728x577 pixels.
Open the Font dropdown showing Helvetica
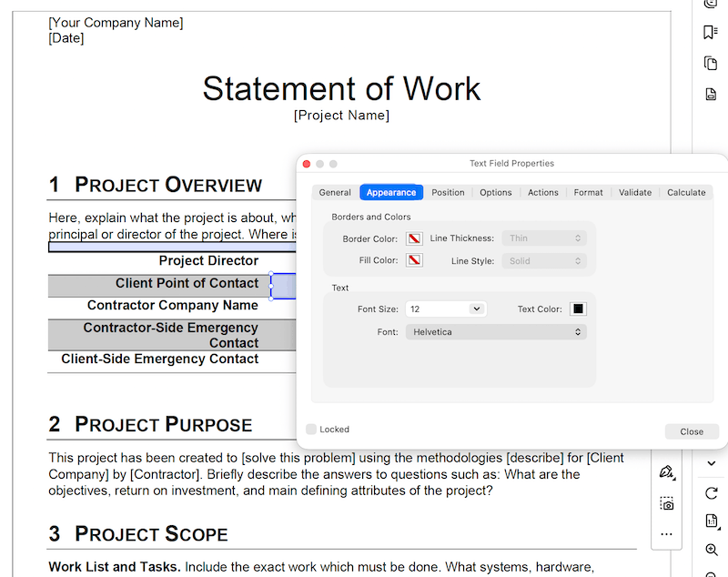[496, 332]
